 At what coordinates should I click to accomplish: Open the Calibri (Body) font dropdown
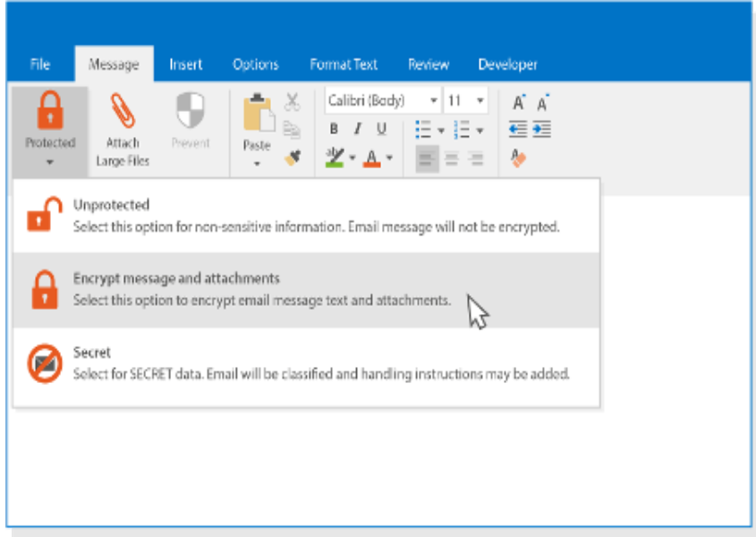(433, 101)
